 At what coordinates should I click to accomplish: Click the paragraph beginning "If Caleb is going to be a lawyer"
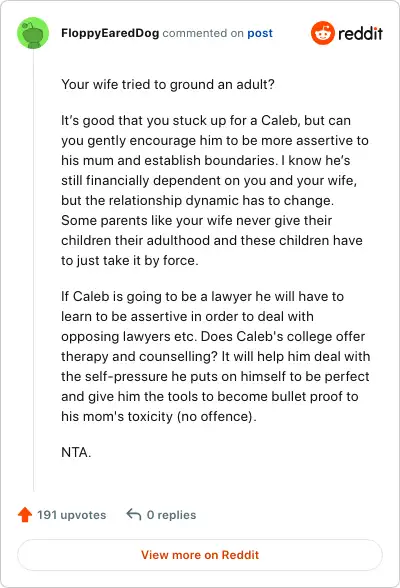pos(216,356)
